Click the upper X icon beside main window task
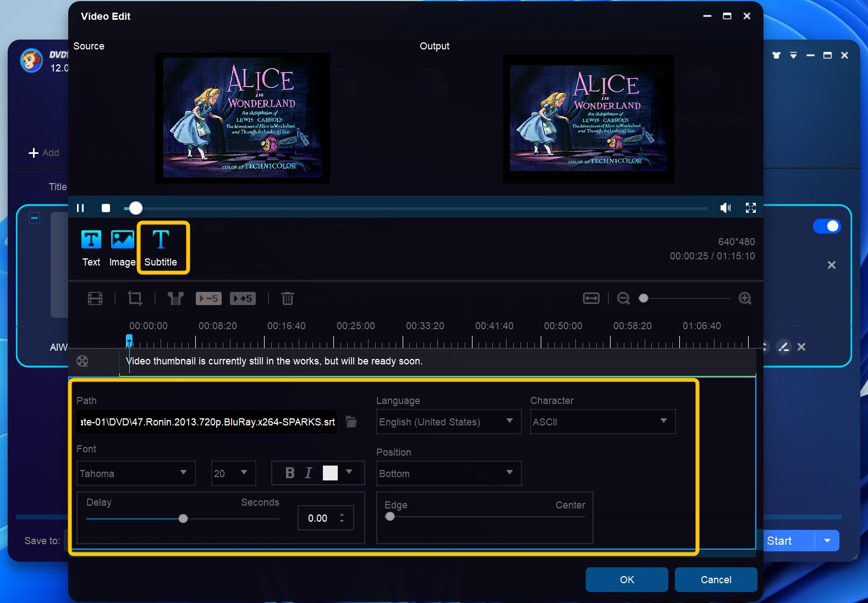The image size is (868, 603). [x=832, y=265]
